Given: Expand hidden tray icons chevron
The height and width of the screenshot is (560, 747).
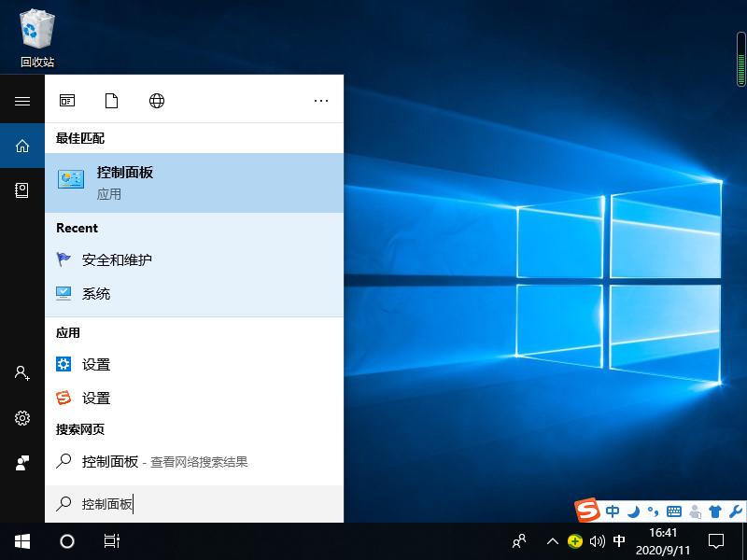Looking at the screenshot, I should click(x=553, y=541).
